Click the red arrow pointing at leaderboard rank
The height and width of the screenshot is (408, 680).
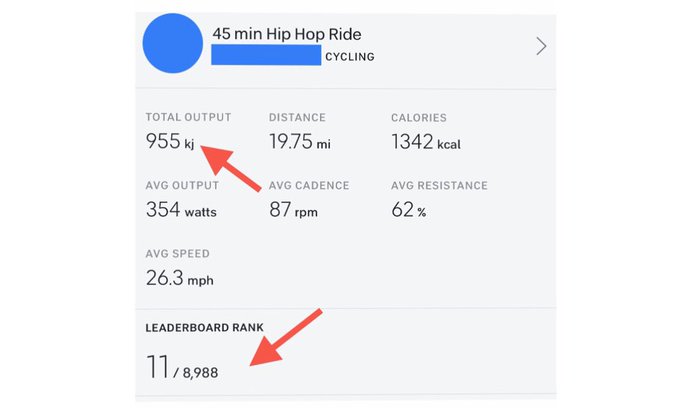[x=286, y=337]
